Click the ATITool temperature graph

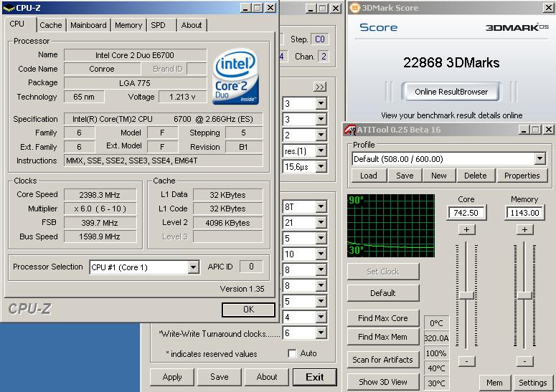click(x=391, y=225)
